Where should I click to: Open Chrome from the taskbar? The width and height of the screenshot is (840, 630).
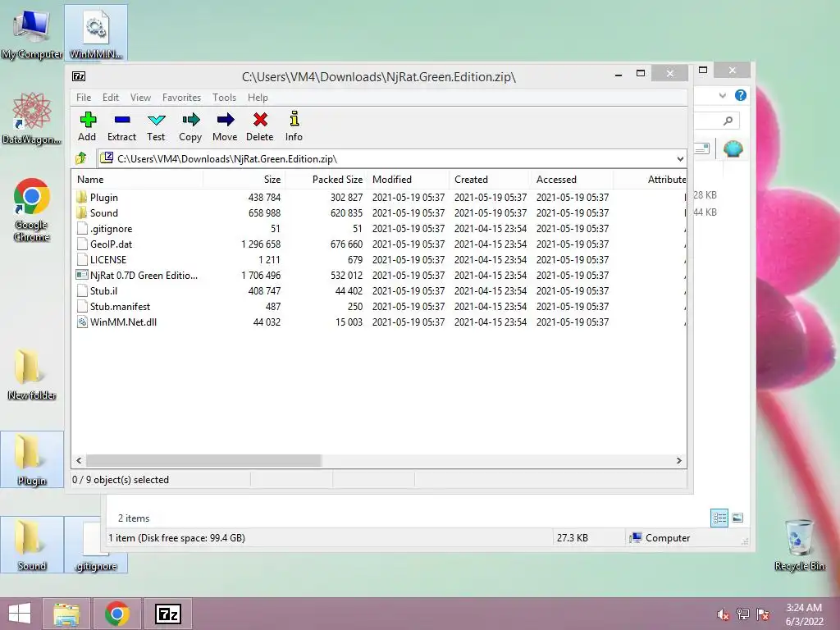117,614
